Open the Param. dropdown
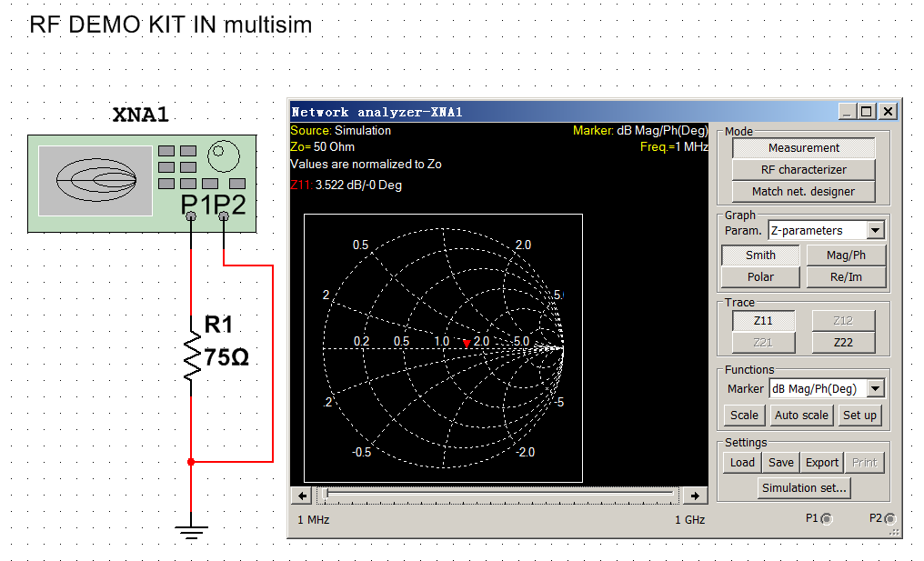924x561 pixels. [876, 230]
